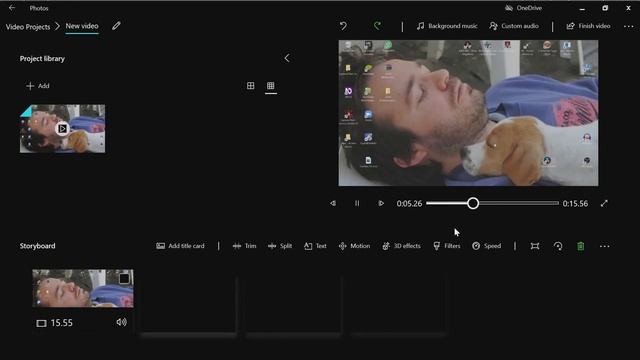Click the clip duration 15.55
640x360 pixels.
point(61,323)
